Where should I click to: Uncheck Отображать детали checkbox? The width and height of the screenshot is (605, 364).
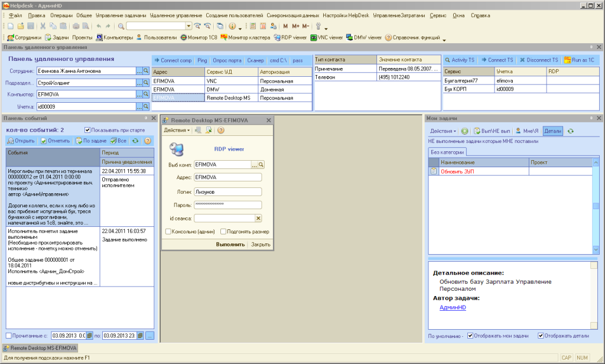tap(541, 336)
